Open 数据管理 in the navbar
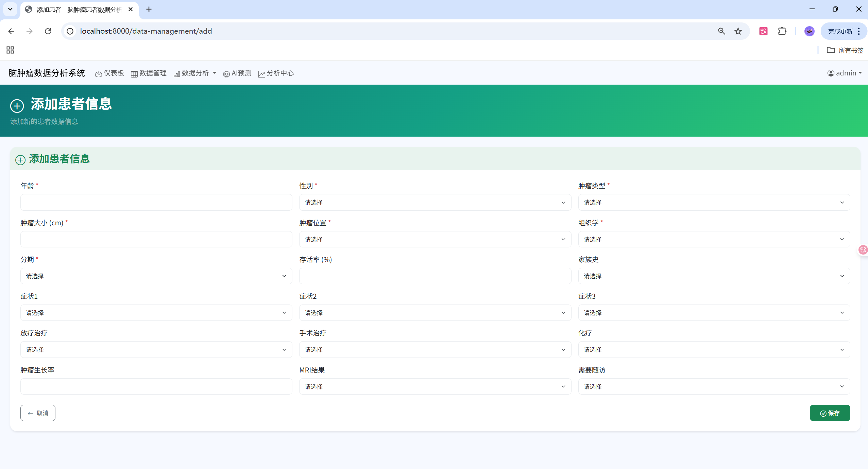 point(149,73)
